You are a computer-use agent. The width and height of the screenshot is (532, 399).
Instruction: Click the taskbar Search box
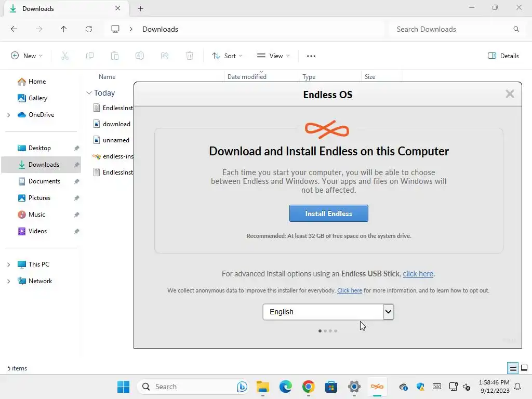click(193, 387)
